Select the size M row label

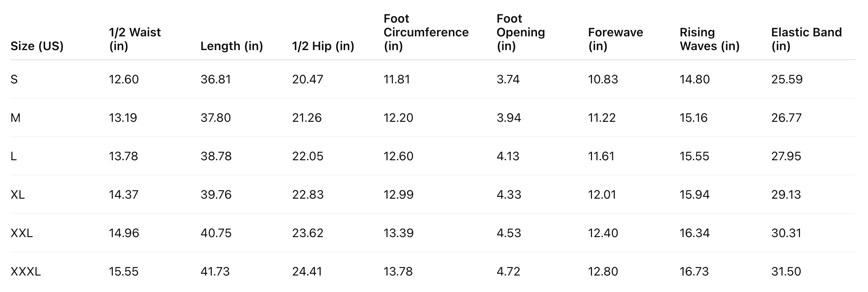[x=15, y=118]
